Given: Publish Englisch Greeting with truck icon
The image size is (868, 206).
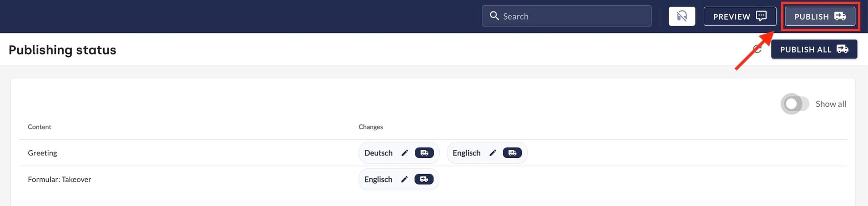Looking at the screenshot, I should (512, 153).
